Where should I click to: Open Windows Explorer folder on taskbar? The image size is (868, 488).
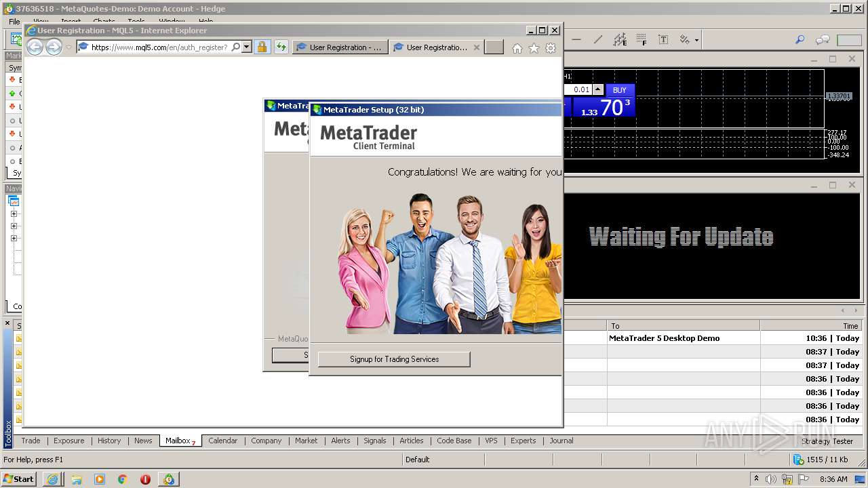tap(77, 479)
